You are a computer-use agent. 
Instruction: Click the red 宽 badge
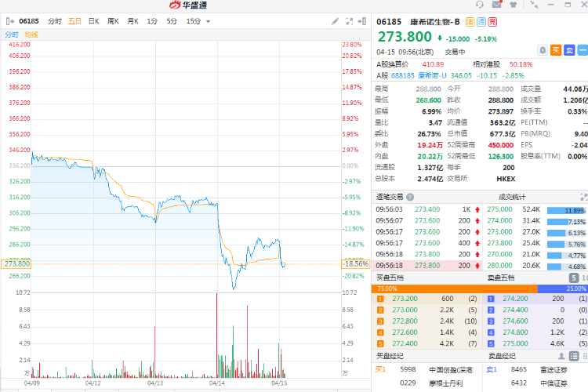492,22
